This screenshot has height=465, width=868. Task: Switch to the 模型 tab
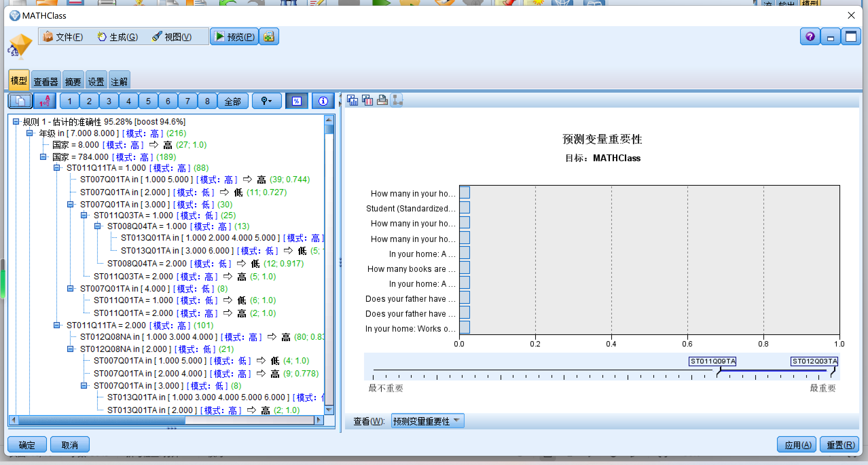19,80
